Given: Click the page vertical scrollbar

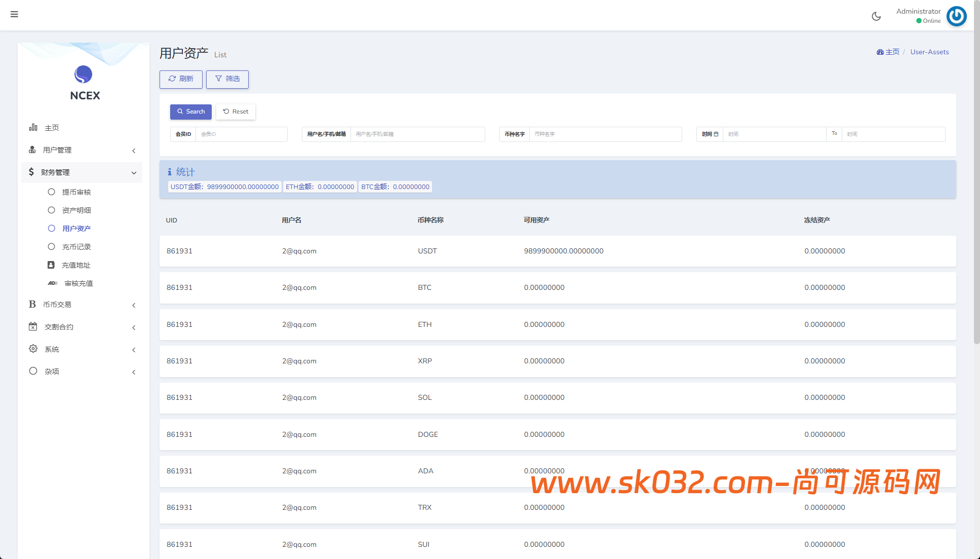Looking at the screenshot, I should point(976,172).
